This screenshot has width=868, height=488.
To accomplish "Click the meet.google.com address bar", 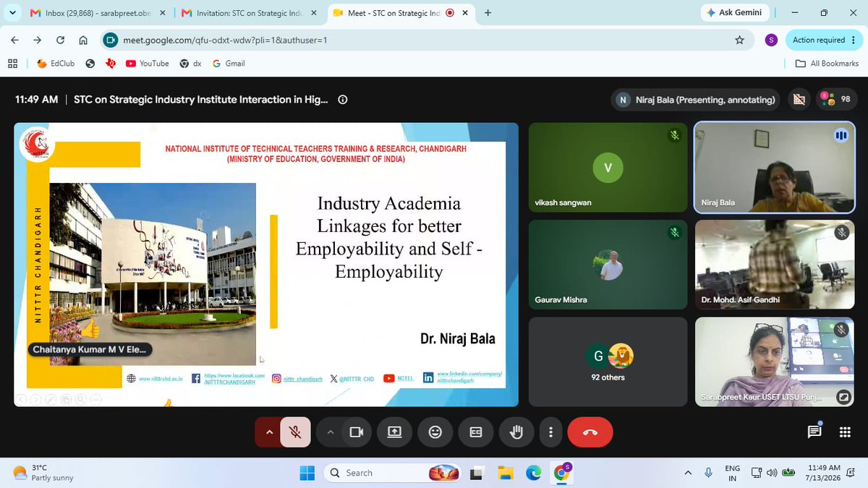I will (x=427, y=40).
